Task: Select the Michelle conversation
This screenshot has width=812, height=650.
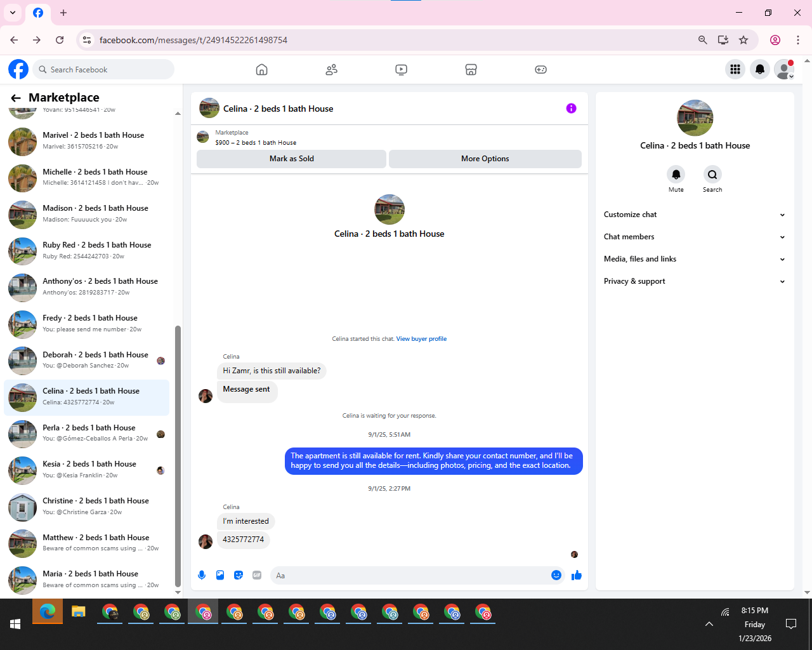Action: click(87, 177)
